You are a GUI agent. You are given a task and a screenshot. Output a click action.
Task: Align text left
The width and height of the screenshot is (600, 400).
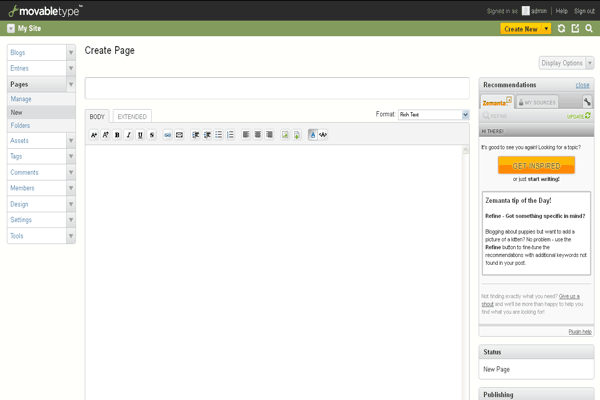pyautogui.click(x=246, y=135)
